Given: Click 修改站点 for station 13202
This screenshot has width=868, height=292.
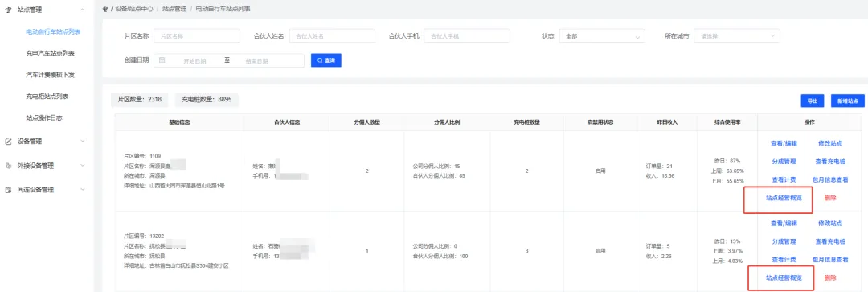Looking at the screenshot, I should [x=829, y=224].
